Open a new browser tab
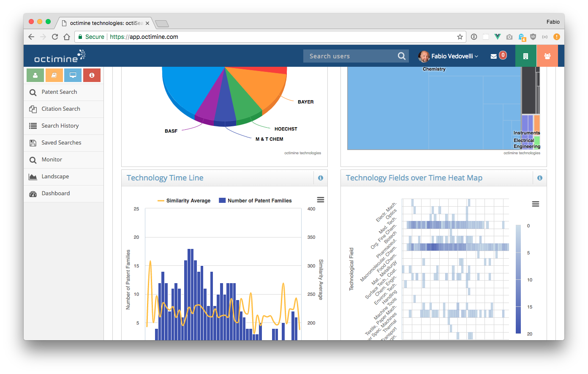This screenshot has width=588, height=374. (162, 24)
